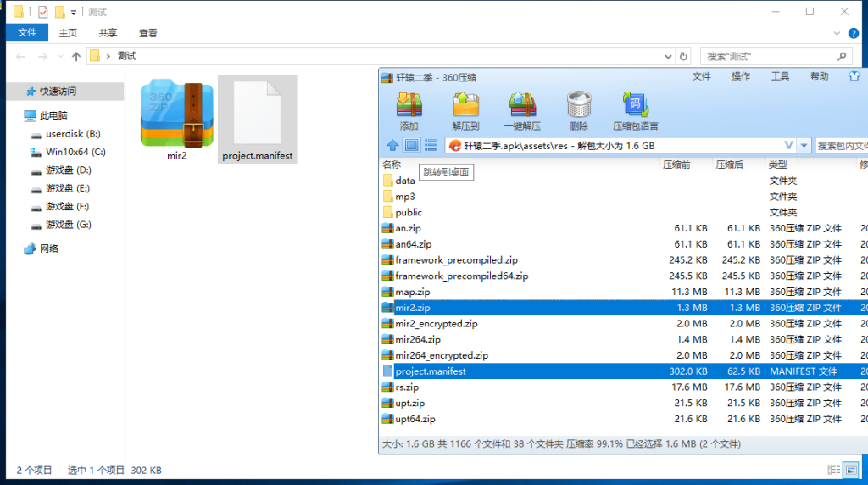This screenshot has width=868, height=485.
Task: Sort the archive list by 压缩前 column
Action: 676,164
